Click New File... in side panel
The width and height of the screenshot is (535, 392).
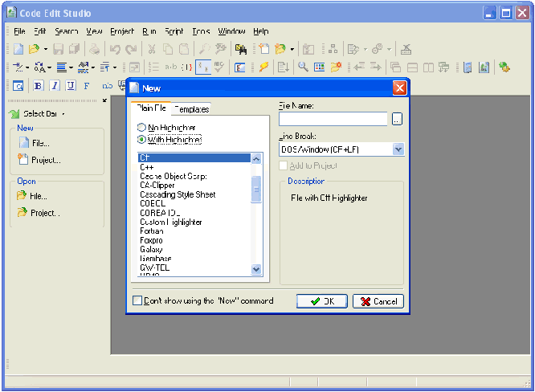pos(35,143)
